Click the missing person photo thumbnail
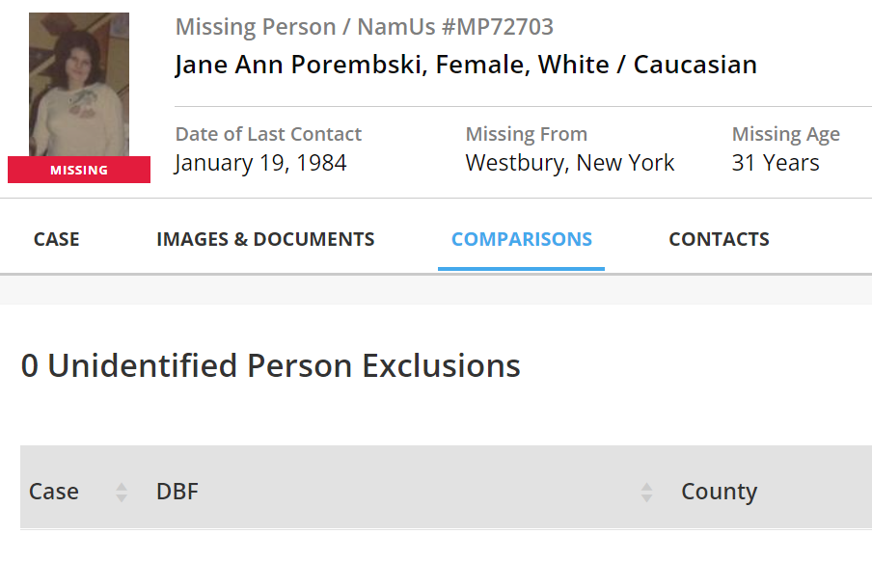The width and height of the screenshot is (872, 588). click(79, 85)
